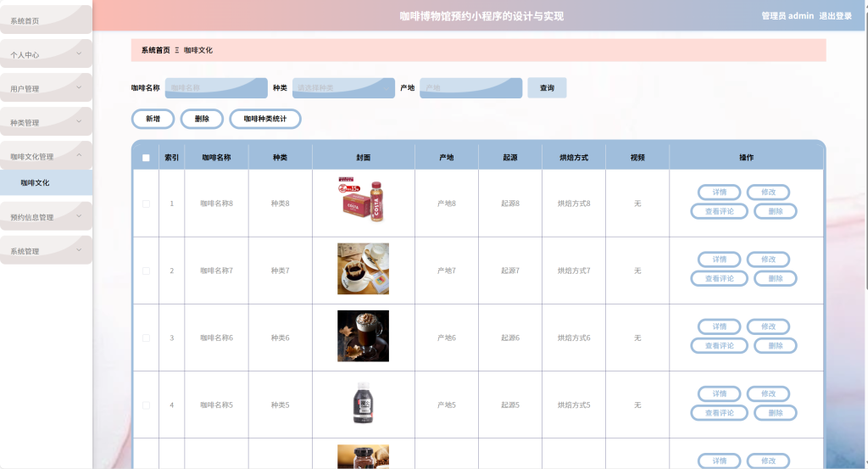Click the 种类7 cell
Screen dimensions: 868x469
(x=280, y=271)
